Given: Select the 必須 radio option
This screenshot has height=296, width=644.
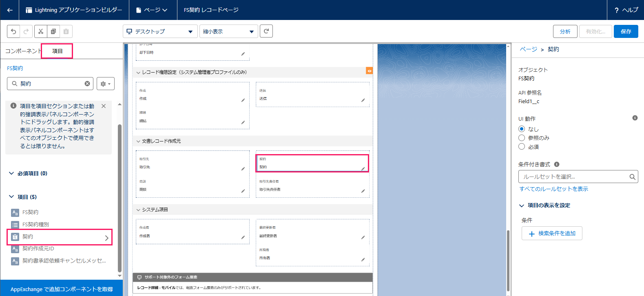Looking at the screenshot, I should tap(522, 146).
